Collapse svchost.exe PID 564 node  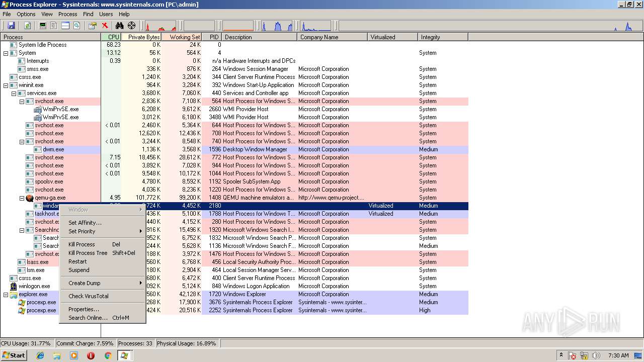(22, 101)
